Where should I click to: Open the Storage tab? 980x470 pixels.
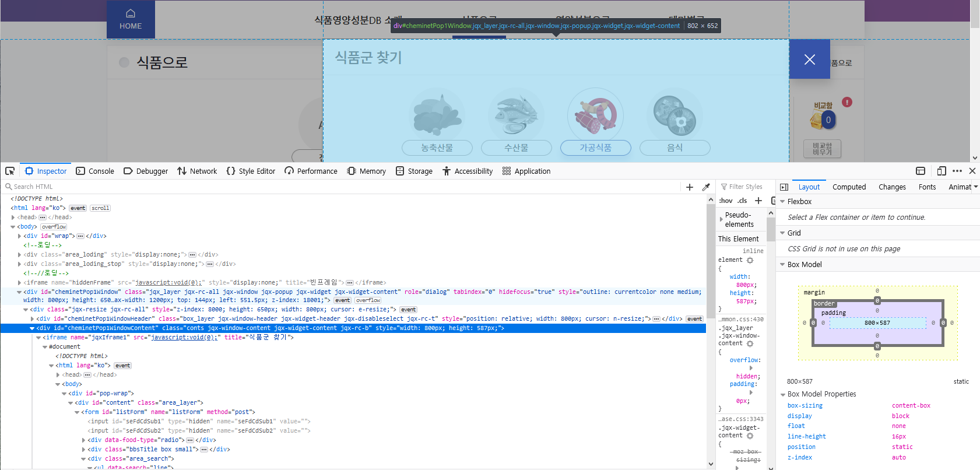(414, 171)
